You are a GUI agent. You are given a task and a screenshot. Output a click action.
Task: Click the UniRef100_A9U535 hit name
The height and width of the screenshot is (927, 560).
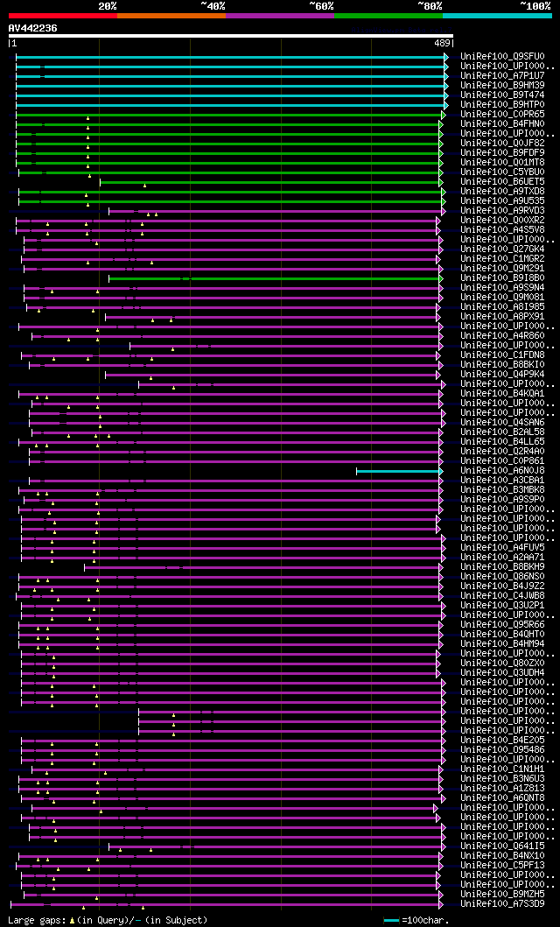pos(503,201)
